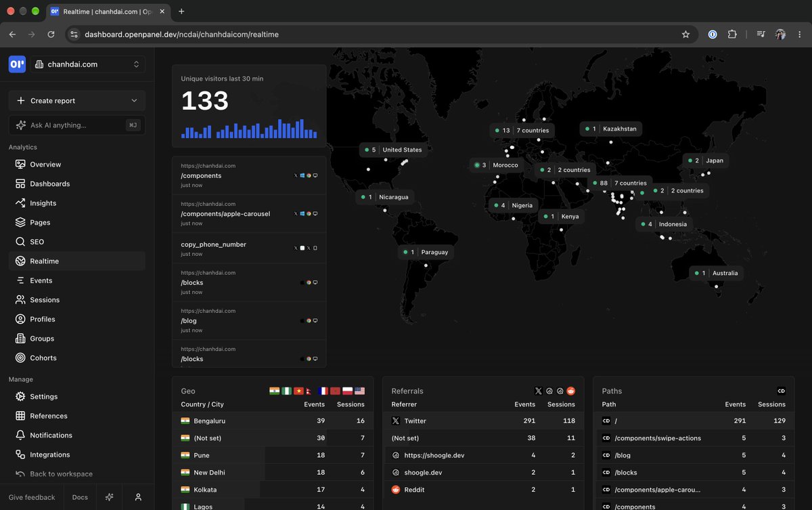Focus the Ask AI anything field
The image size is (812, 510).
[x=77, y=125]
